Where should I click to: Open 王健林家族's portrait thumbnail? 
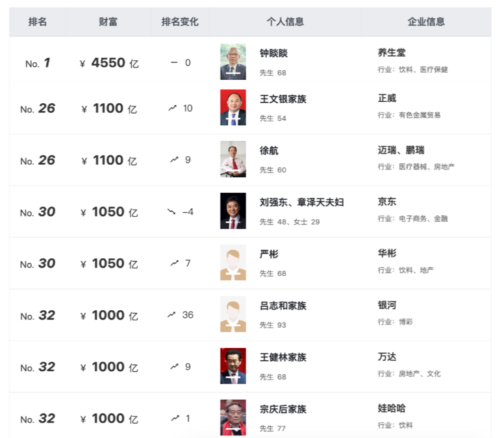pyautogui.click(x=233, y=366)
